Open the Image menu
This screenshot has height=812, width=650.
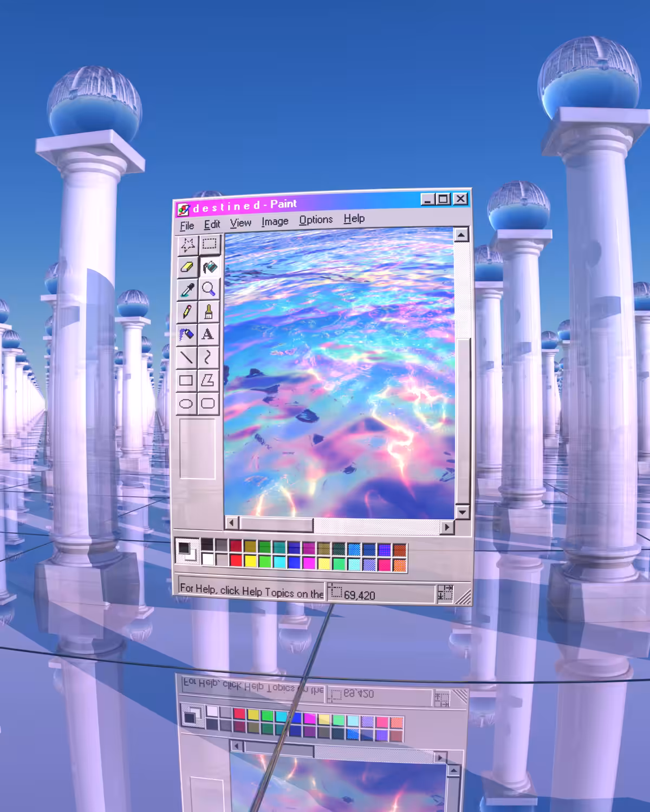(x=275, y=221)
